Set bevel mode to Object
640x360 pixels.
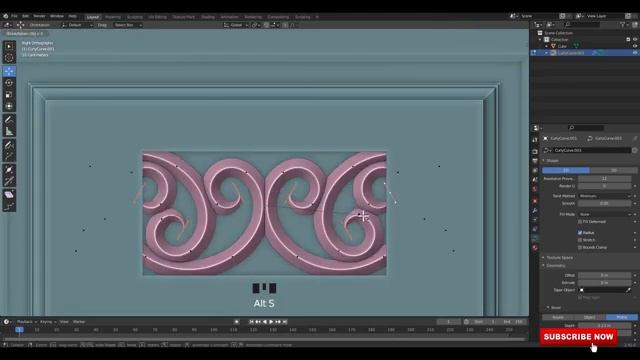click(x=590, y=317)
